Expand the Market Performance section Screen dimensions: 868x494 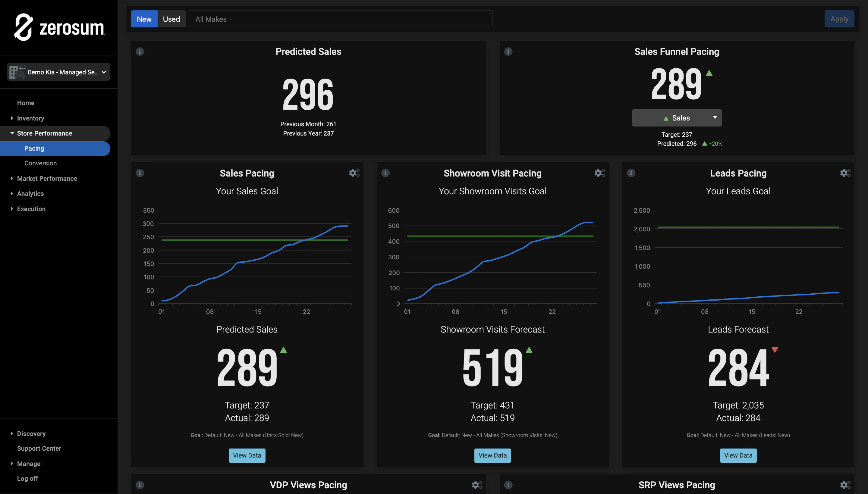[47, 178]
